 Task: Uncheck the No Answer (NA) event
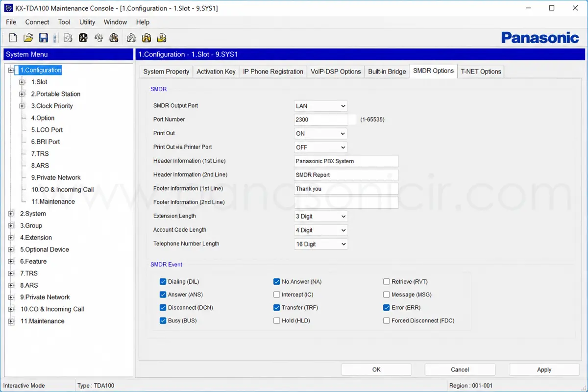click(277, 282)
